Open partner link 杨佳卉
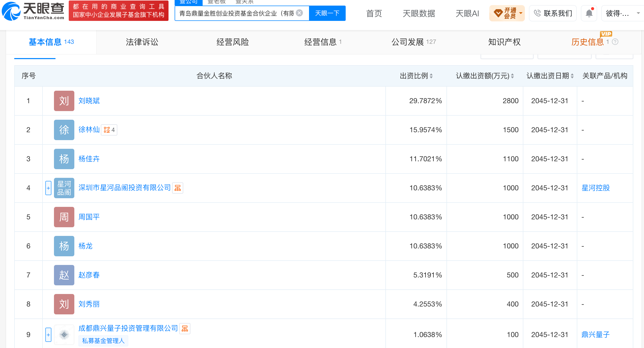The height and width of the screenshot is (348, 644). click(x=89, y=159)
